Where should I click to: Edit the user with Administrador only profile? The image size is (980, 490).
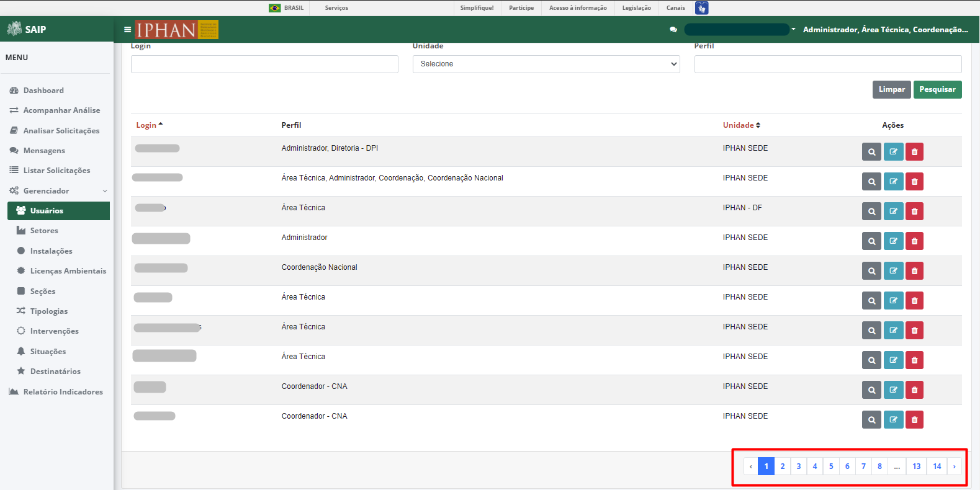tap(893, 241)
